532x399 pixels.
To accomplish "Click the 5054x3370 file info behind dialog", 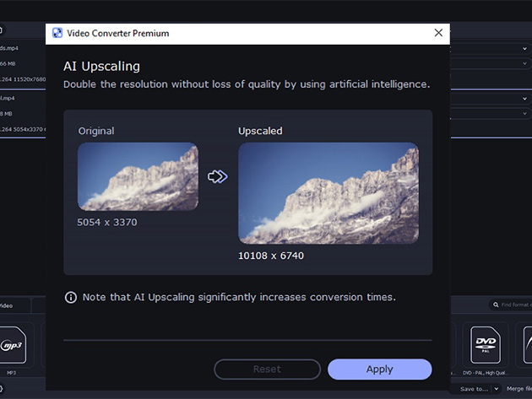I will click(x=23, y=129).
